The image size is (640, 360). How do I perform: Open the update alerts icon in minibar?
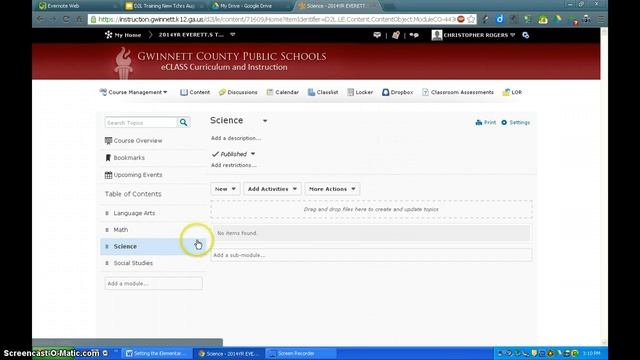[x=396, y=35]
